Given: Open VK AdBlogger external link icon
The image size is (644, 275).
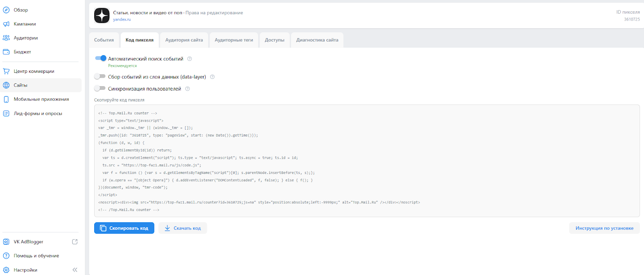Looking at the screenshot, I should (74, 242).
